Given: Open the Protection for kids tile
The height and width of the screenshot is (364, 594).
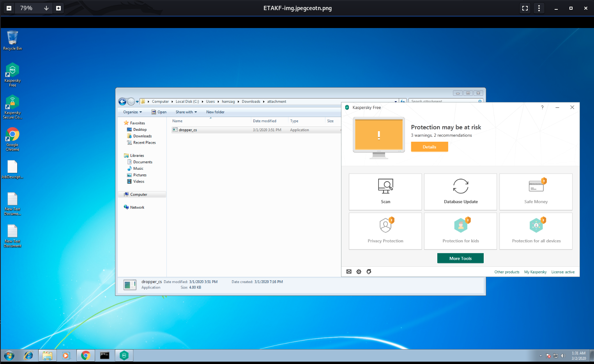Looking at the screenshot, I should pyautogui.click(x=461, y=231).
